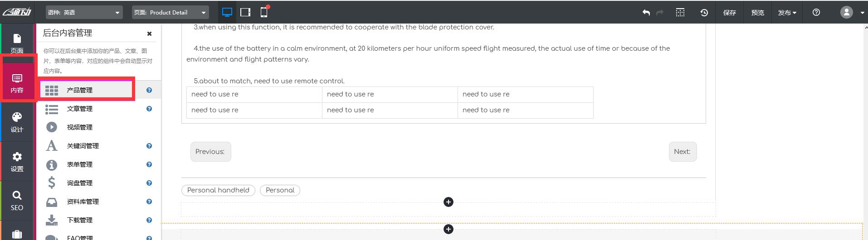This screenshot has width=868, height=240.
Task: Select 文章管理 article management
Action: 80,109
